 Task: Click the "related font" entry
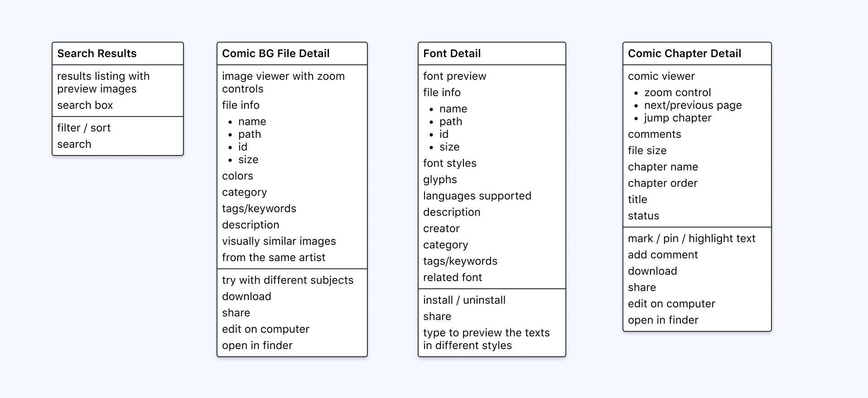click(452, 277)
